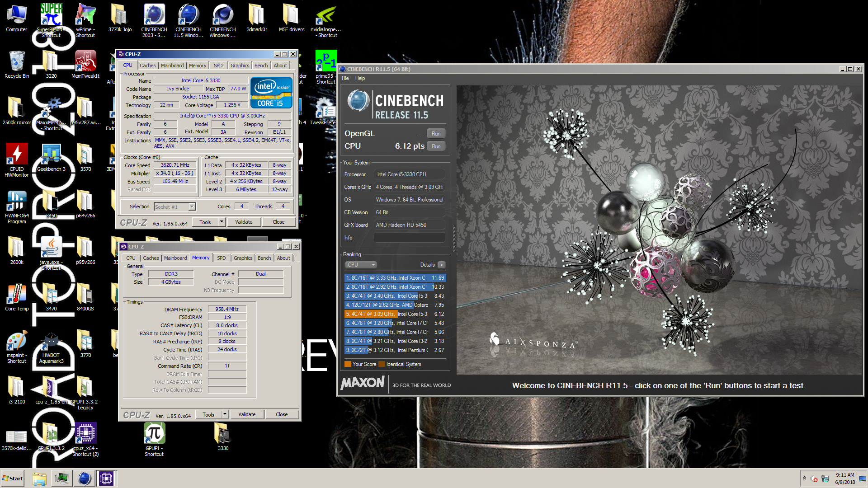
Task: Click the orange Your Score legend swatch
Action: 348,364
